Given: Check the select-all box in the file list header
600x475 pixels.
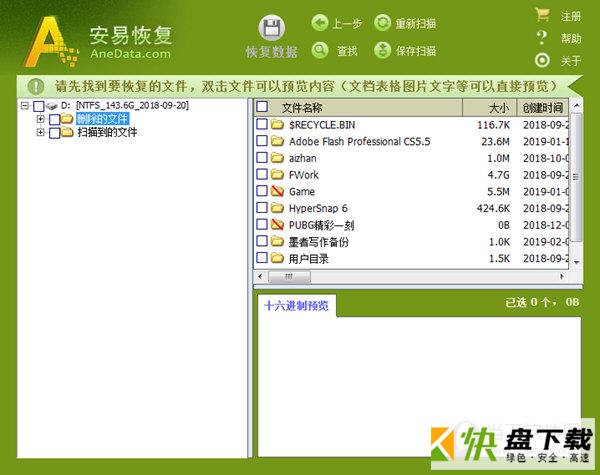Looking at the screenshot, I should (262, 106).
